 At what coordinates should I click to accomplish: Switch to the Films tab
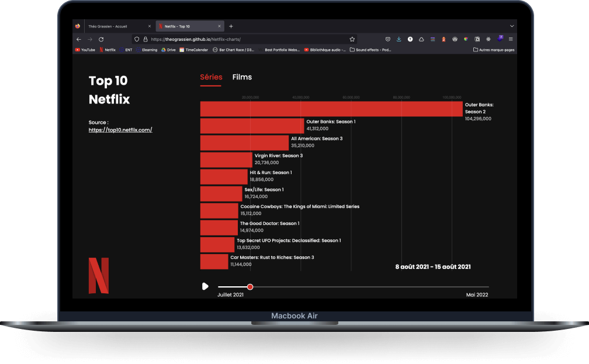242,77
